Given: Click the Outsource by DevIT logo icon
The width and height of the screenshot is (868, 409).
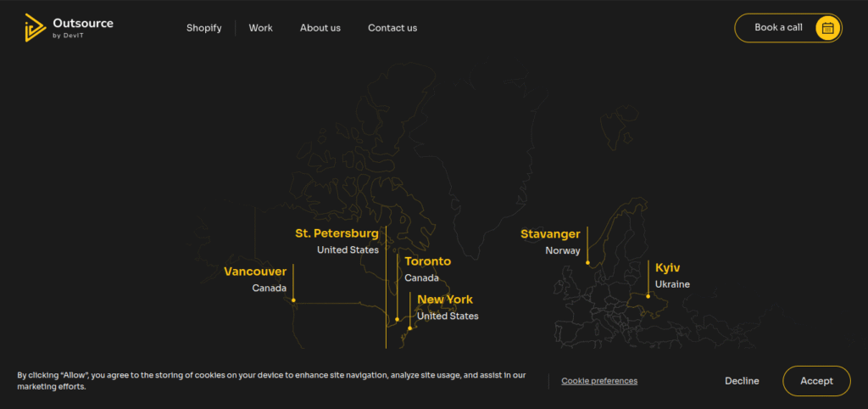Looking at the screenshot, I should point(35,27).
